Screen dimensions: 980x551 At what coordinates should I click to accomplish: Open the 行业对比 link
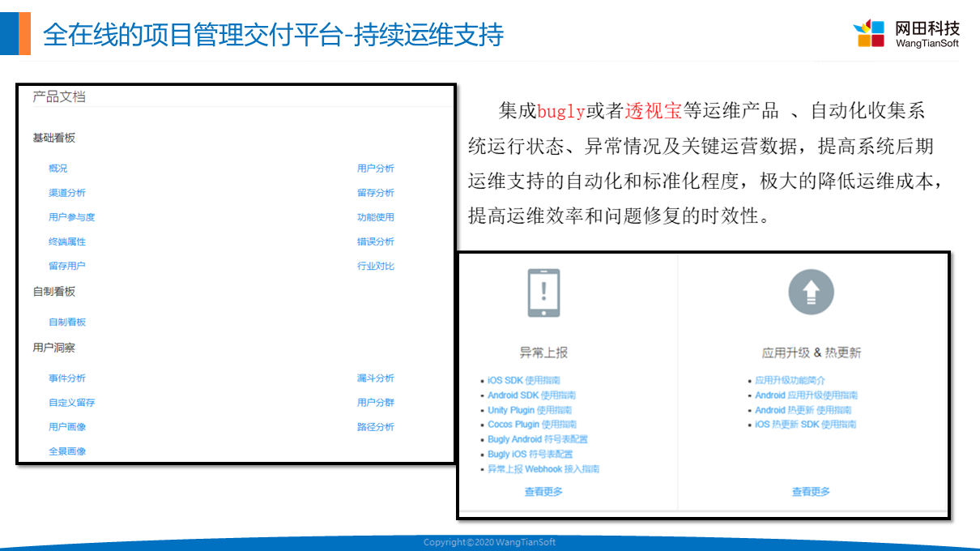tap(376, 266)
